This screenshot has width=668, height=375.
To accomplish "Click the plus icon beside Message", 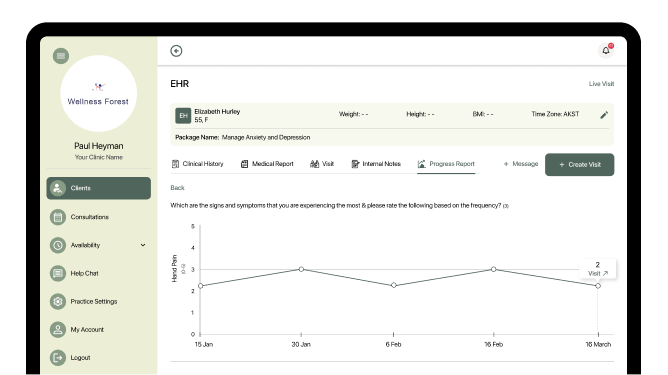I will (x=506, y=164).
